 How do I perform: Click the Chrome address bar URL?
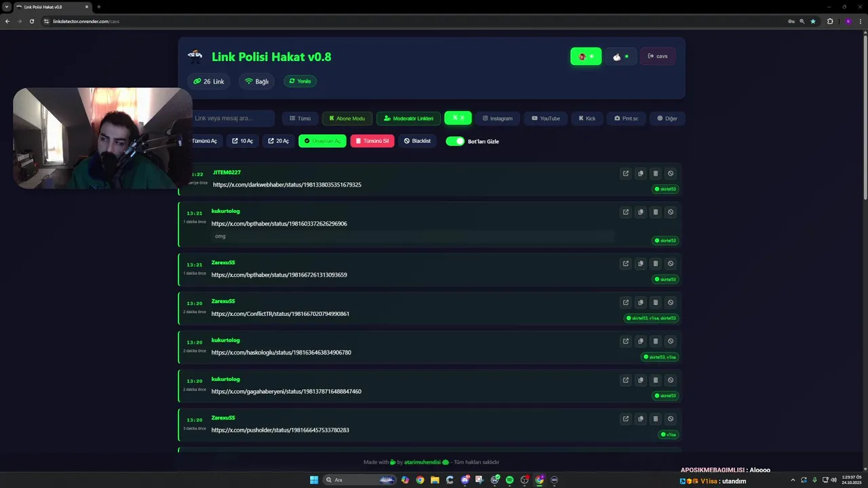tap(86, 21)
